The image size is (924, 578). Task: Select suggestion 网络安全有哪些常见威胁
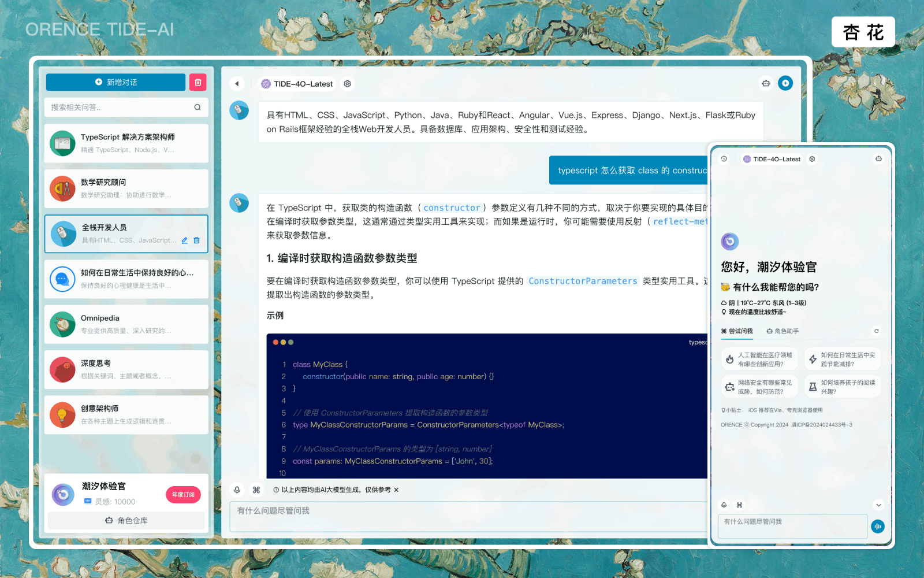[759, 387]
